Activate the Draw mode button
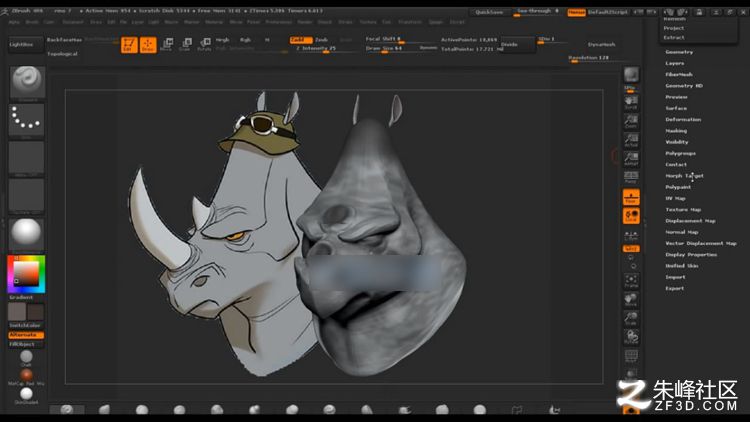Image resolution: width=750 pixels, height=422 pixels. coord(148,44)
